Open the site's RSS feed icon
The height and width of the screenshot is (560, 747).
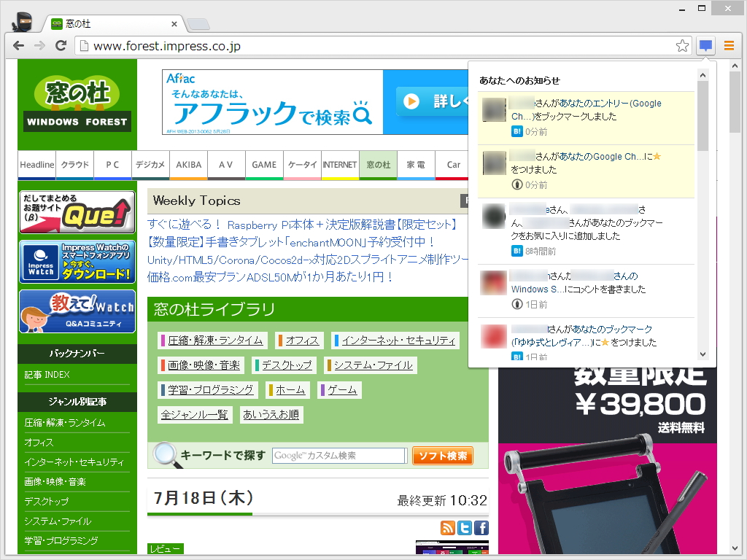click(x=448, y=527)
